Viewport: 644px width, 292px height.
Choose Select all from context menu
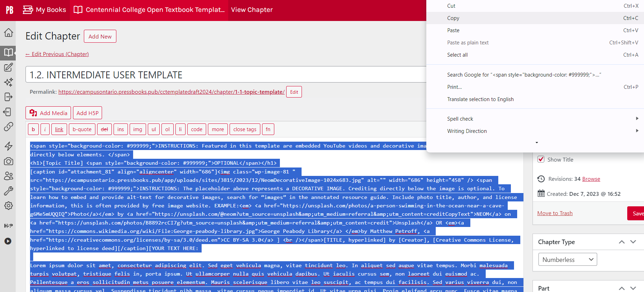coord(457,55)
